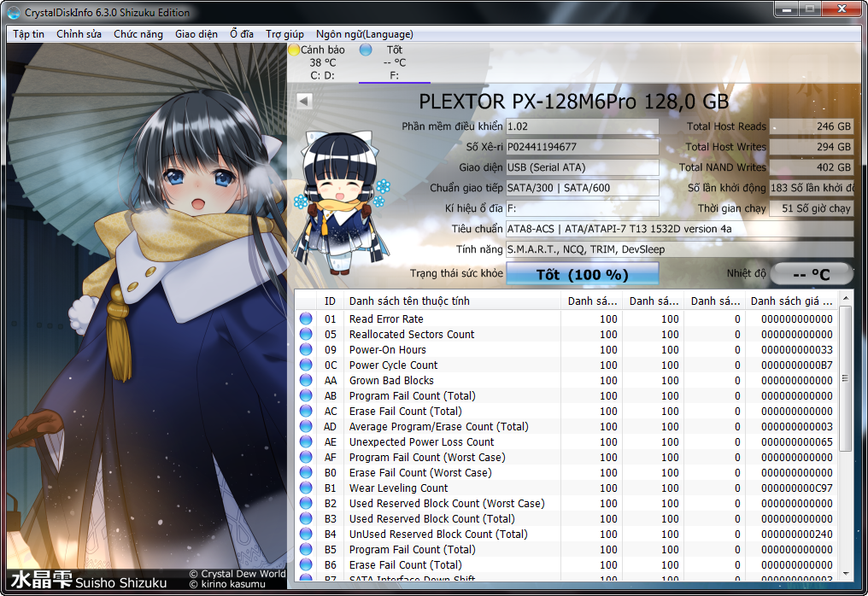Click raw value 0000000000B7
Viewport: 868px width, 596px height.
point(796,365)
